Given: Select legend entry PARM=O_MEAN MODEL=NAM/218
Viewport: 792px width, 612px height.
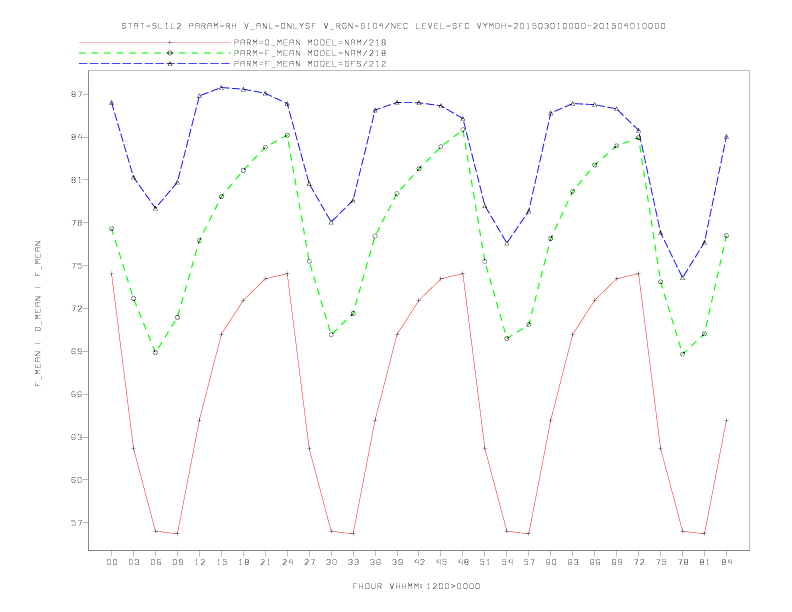Looking at the screenshot, I should pyautogui.click(x=310, y=42).
